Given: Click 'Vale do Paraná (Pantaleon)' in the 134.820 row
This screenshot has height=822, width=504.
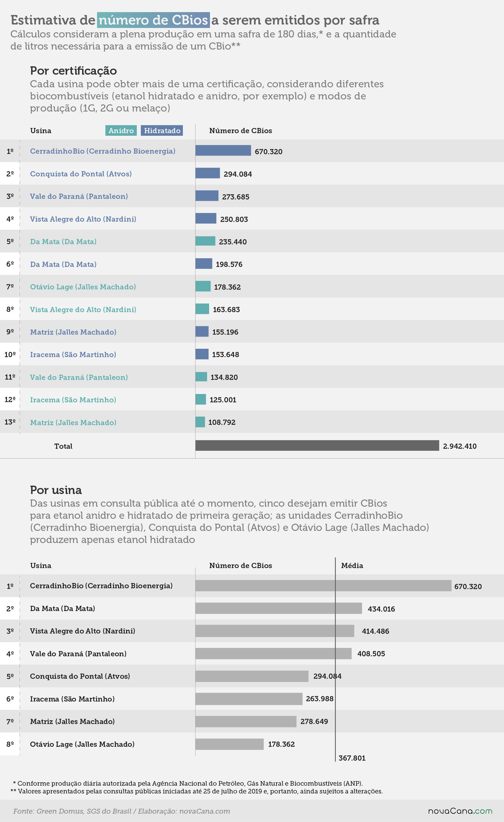Looking at the screenshot, I should (x=79, y=377).
